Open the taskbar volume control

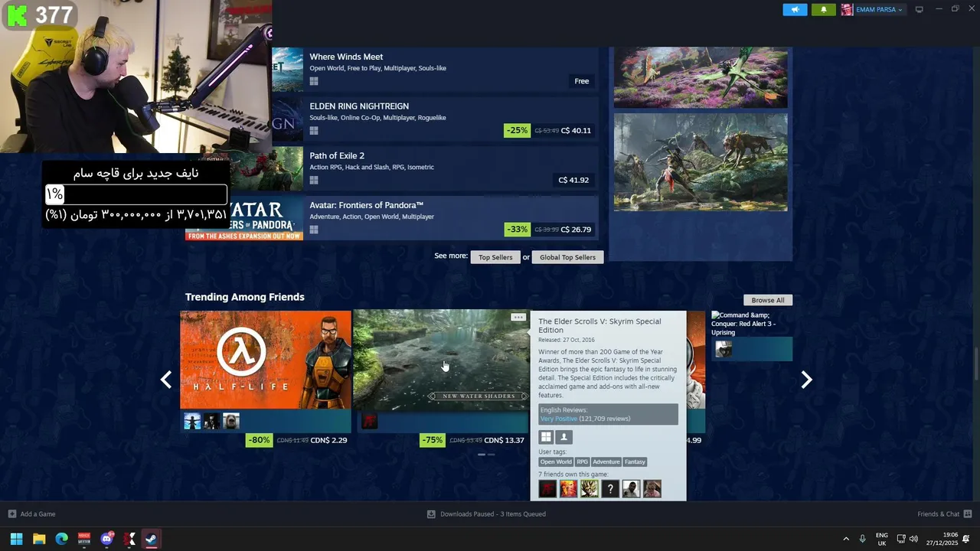(913, 539)
